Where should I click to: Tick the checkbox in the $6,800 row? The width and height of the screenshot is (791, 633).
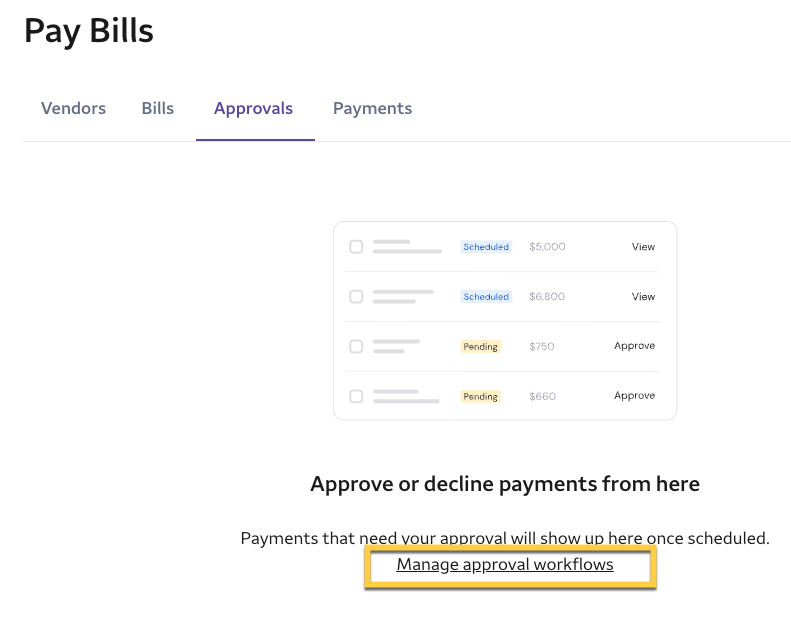(x=356, y=297)
